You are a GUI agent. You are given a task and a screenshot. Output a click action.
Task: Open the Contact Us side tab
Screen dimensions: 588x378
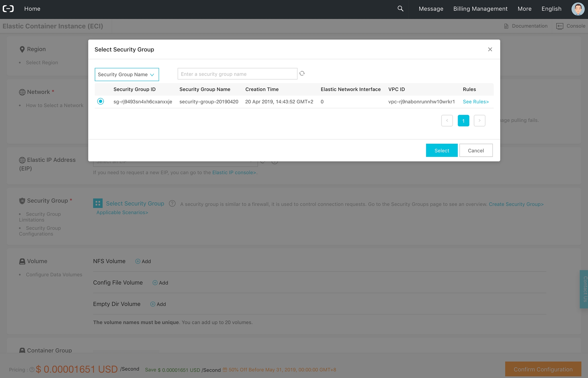point(584,289)
